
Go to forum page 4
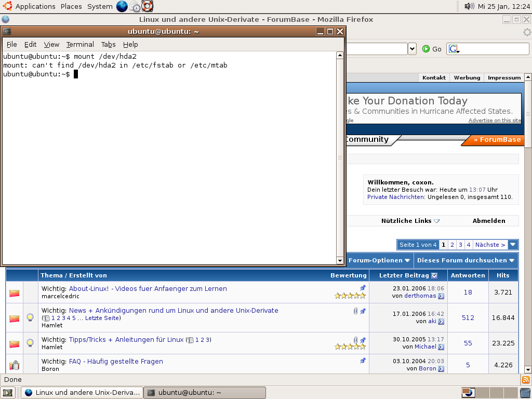click(469, 245)
